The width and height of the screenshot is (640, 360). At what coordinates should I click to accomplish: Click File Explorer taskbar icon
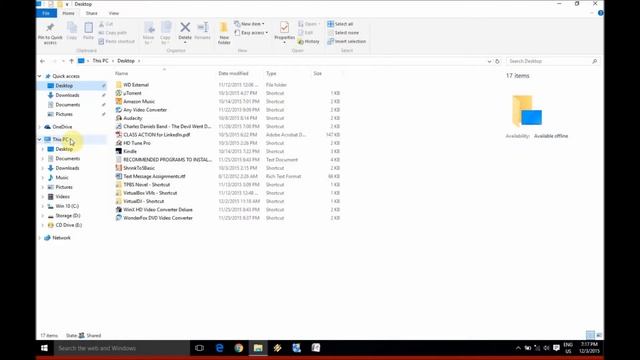coord(258,348)
